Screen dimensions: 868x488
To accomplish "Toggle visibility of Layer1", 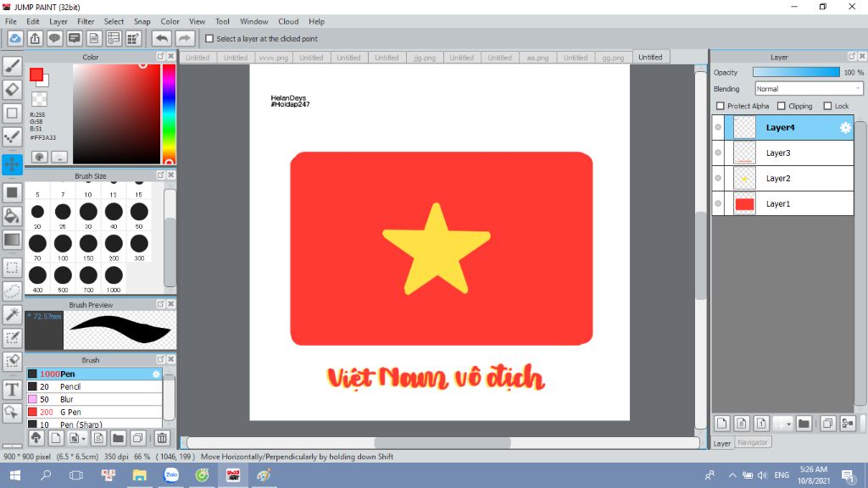I will 718,203.
